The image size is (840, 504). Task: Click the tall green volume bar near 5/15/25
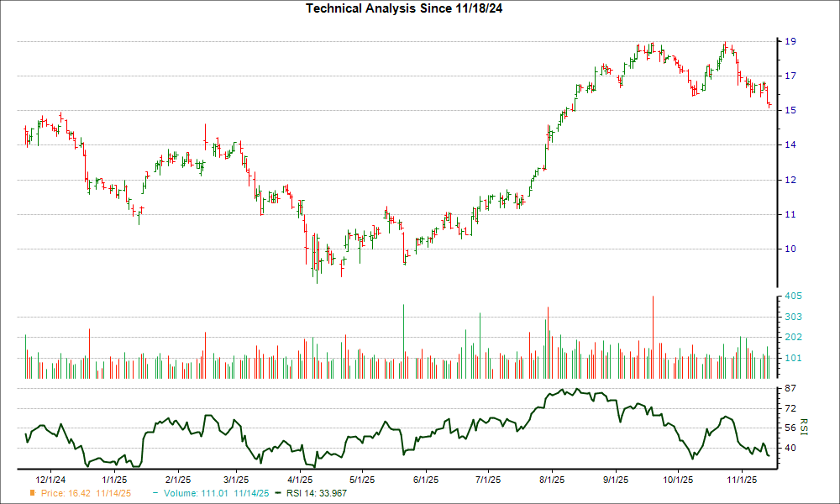pos(406,336)
